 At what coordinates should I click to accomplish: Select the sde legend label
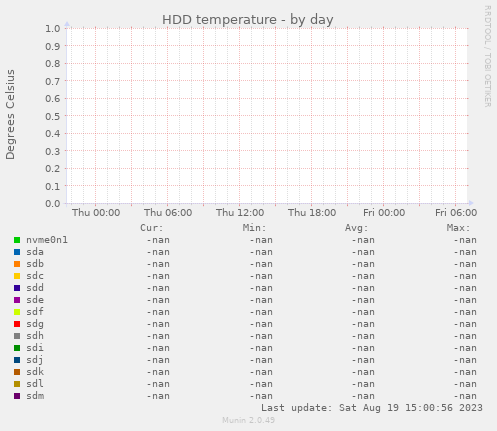click(x=35, y=300)
